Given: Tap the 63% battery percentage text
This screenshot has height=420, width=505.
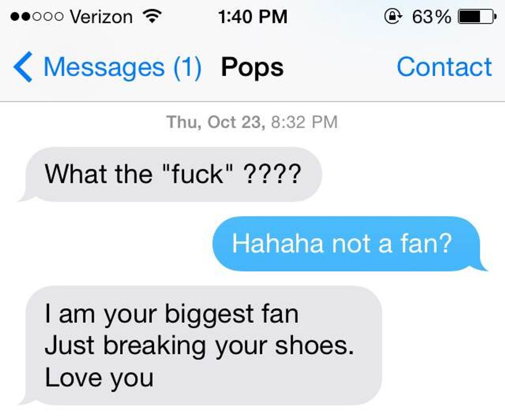Looking at the screenshot, I should tap(431, 16).
